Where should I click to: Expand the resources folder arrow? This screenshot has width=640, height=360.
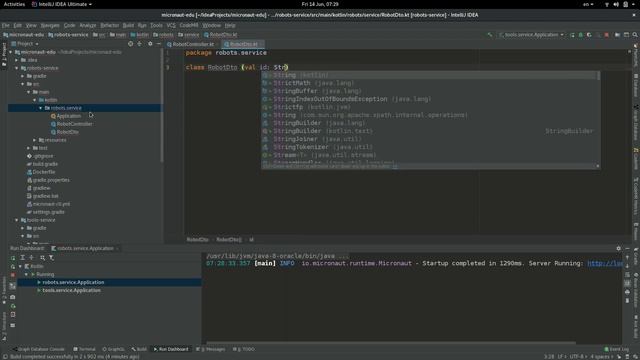35,140
